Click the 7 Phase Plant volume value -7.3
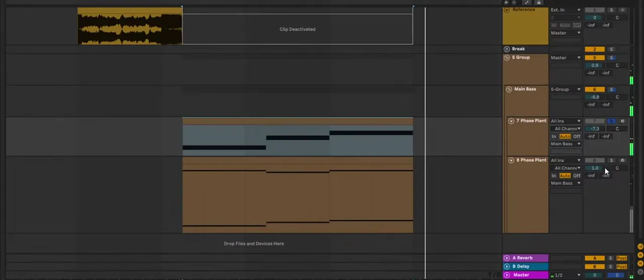Image resolution: width=644 pixels, height=280 pixels. click(x=595, y=129)
